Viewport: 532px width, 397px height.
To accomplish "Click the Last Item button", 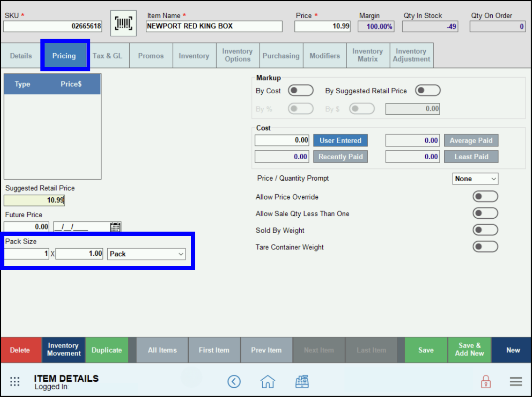I will [x=371, y=350].
